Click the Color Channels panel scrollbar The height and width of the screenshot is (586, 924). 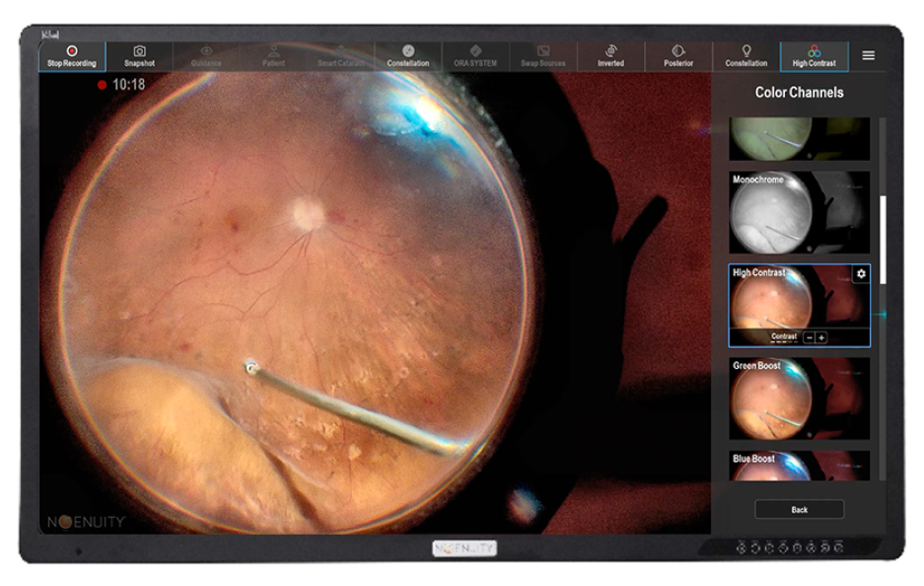point(883,239)
